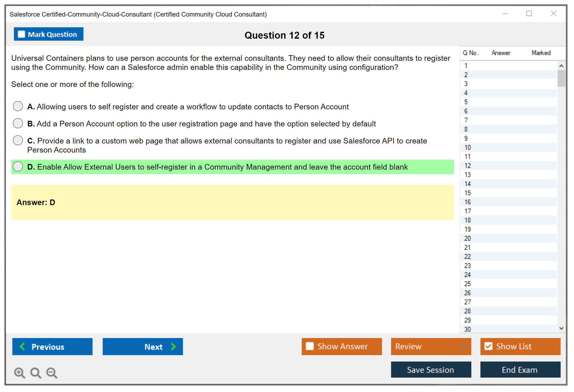574x392 pixels.
Task: Click the End Exam button
Action: click(520, 370)
